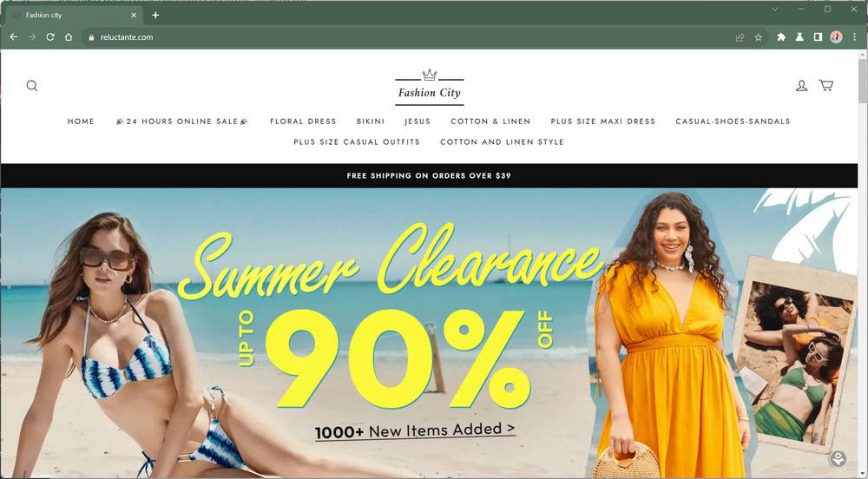Open the Chrome profile avatar
Viewport: 868px width, 479px height.
tap(836, 37)
